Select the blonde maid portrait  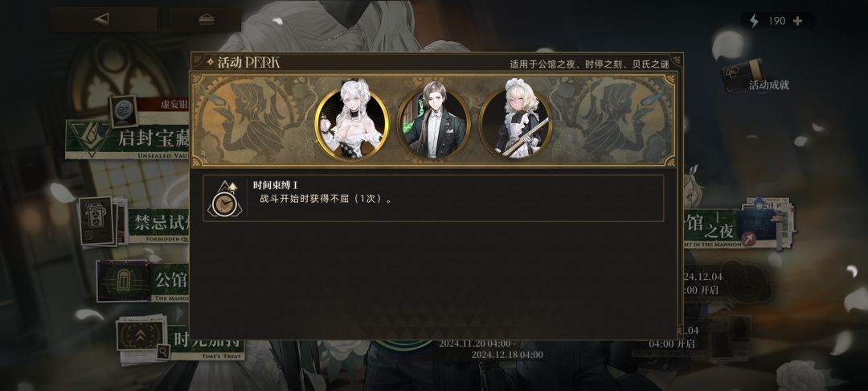coord(515,126)
